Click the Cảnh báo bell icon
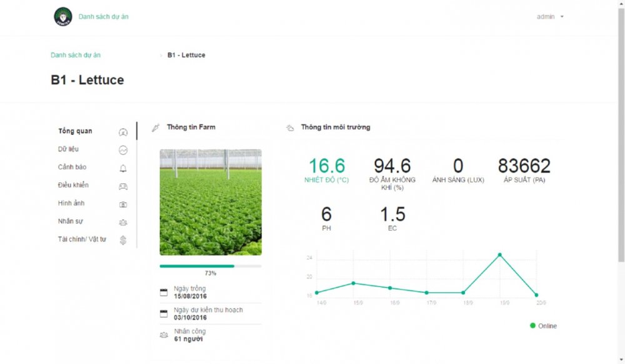 [x=123, y=168]
